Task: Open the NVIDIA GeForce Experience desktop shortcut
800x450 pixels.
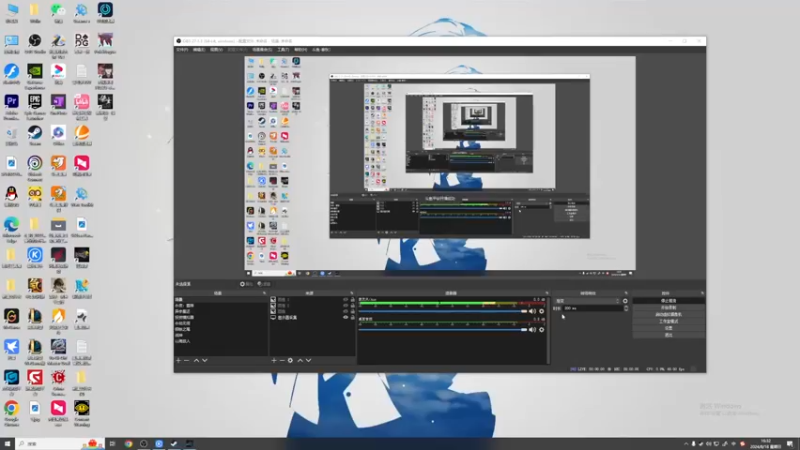Action: coord(35,76)
